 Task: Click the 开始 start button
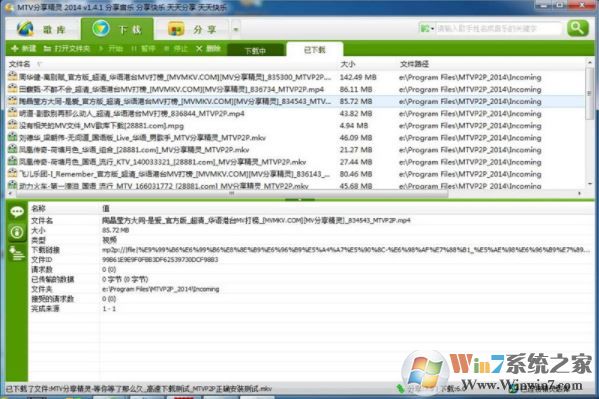click(x=111, y=49)
